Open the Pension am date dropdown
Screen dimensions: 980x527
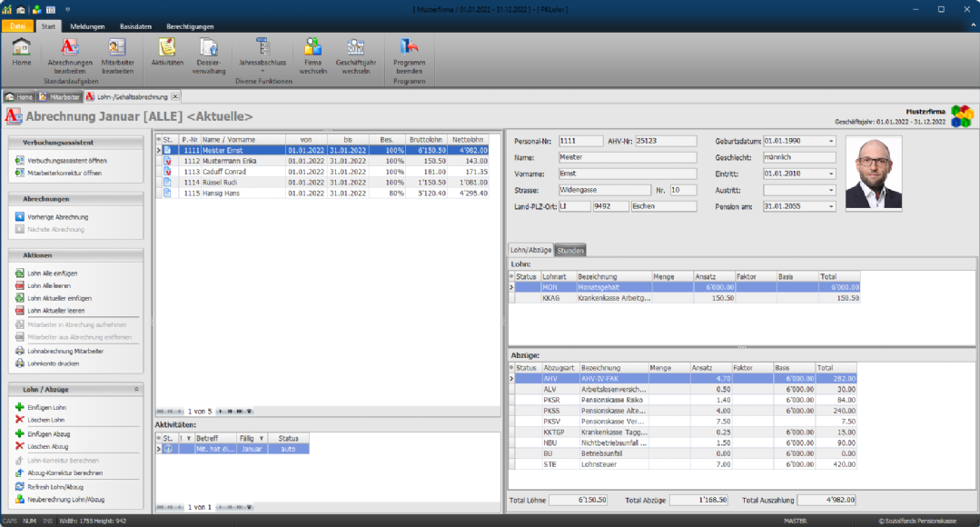click(x=830, y=206)
